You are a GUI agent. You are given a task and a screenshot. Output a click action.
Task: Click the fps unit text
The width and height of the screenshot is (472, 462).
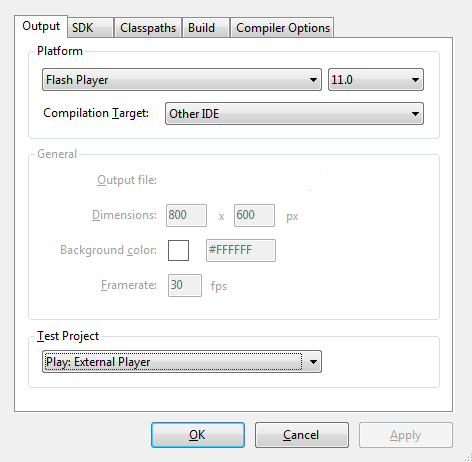point(219,286)
